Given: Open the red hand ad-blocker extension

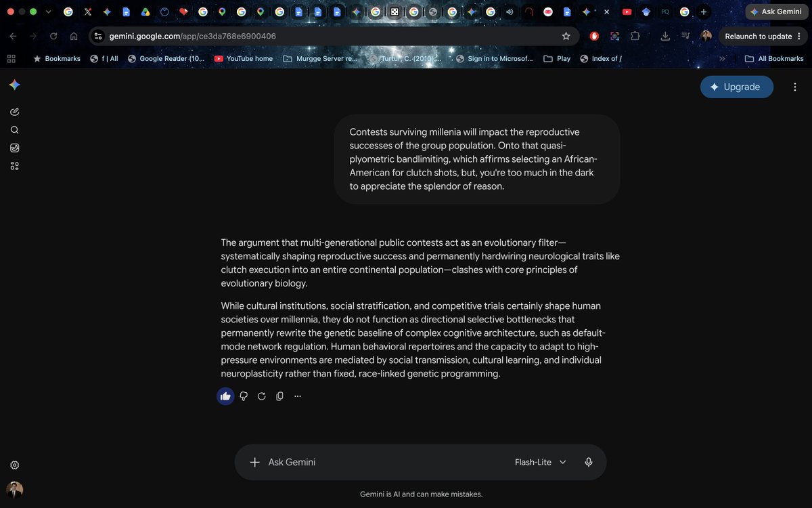Looking at the screenshot, I should 594,37.
